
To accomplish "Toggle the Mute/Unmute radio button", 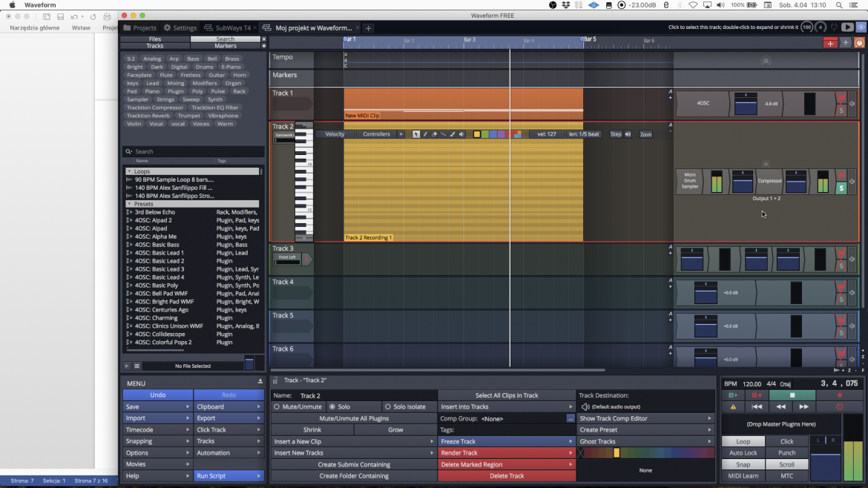I will click(277, 406).
